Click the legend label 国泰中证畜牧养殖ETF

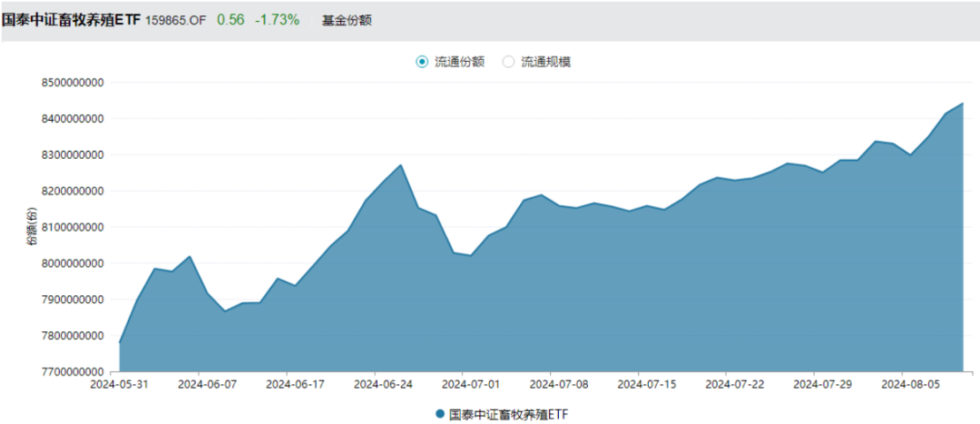pyautogui.click(x=509, y=414)
